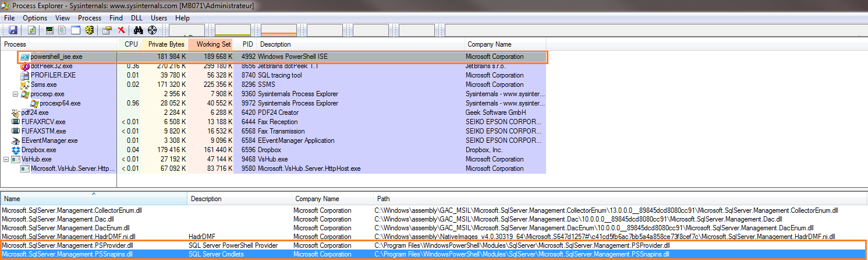Viewport: 868px width, 260px height.
Task: Select the VsHub.exe process row
Action: (273, 159)
